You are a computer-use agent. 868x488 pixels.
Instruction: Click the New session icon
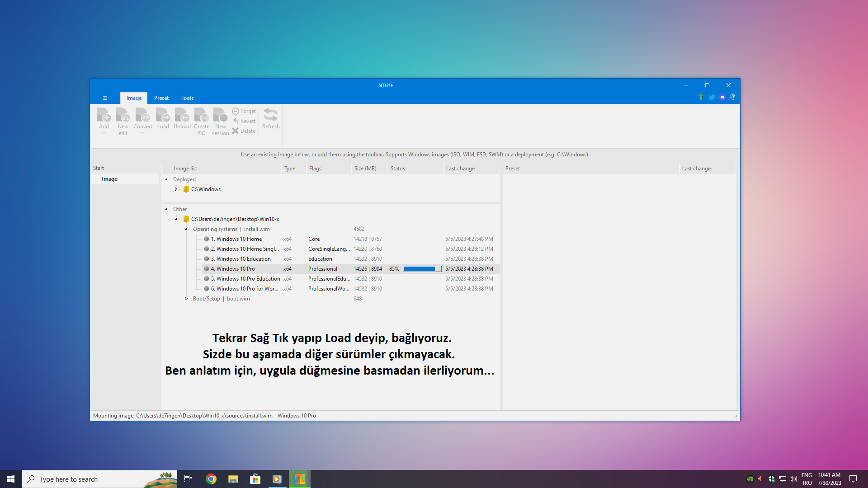coord(220,116)
